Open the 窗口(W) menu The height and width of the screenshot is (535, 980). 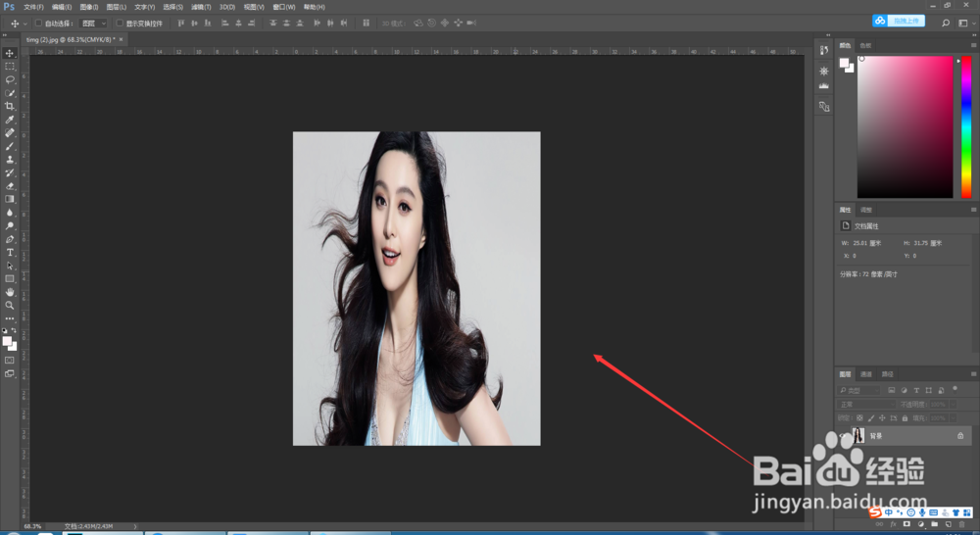[x=284, y=7]
